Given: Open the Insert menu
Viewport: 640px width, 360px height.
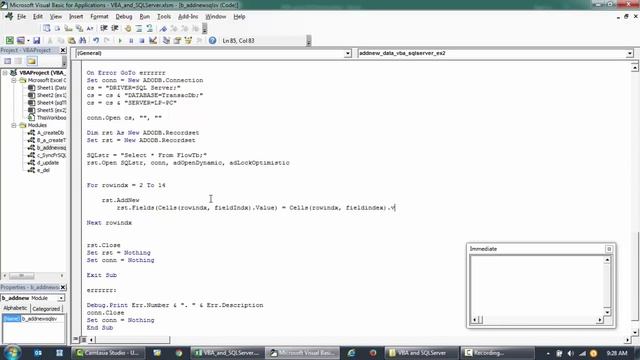Looking at the screenshot, I should pyautogui.click(x=76, y=17).
